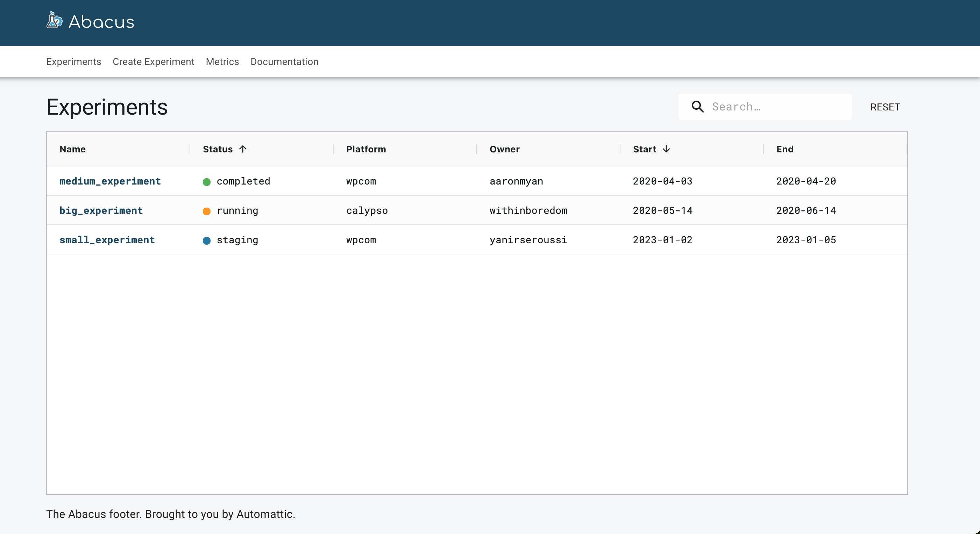Screen dimensions: 980x534
Task: Click the Status ascending sort arrow
Action: click(x=243, y=149)
